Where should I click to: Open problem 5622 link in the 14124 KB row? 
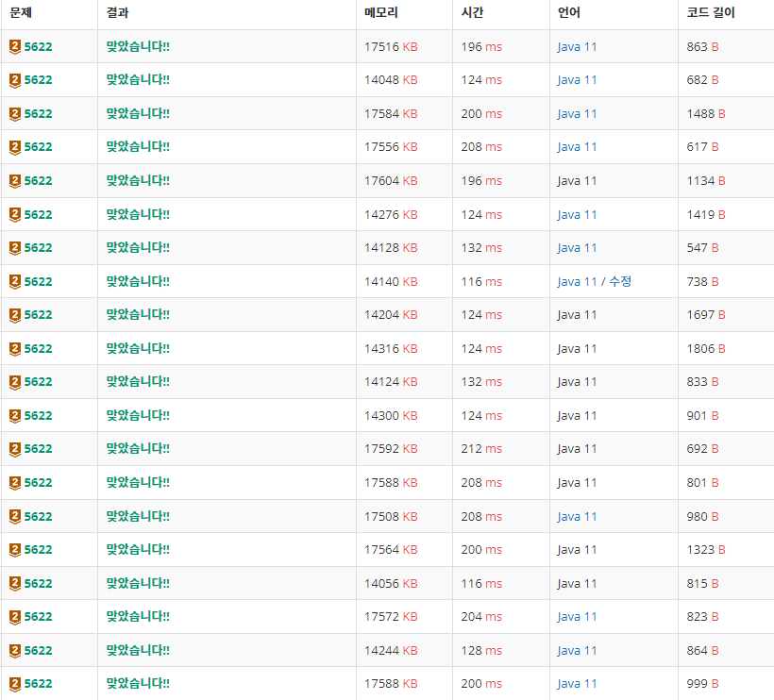[x=38, y=382]
